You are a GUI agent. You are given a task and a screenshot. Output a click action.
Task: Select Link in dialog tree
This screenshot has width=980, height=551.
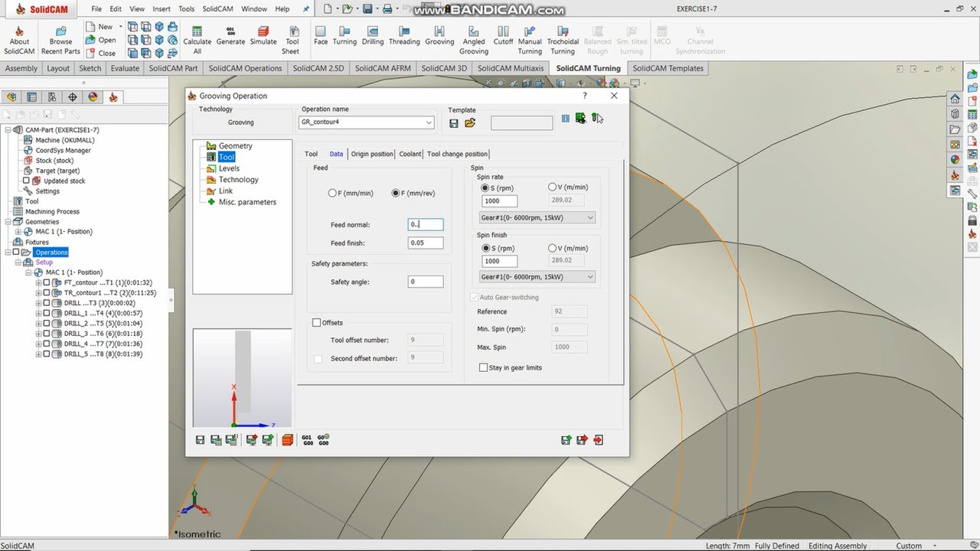point(225,191)
